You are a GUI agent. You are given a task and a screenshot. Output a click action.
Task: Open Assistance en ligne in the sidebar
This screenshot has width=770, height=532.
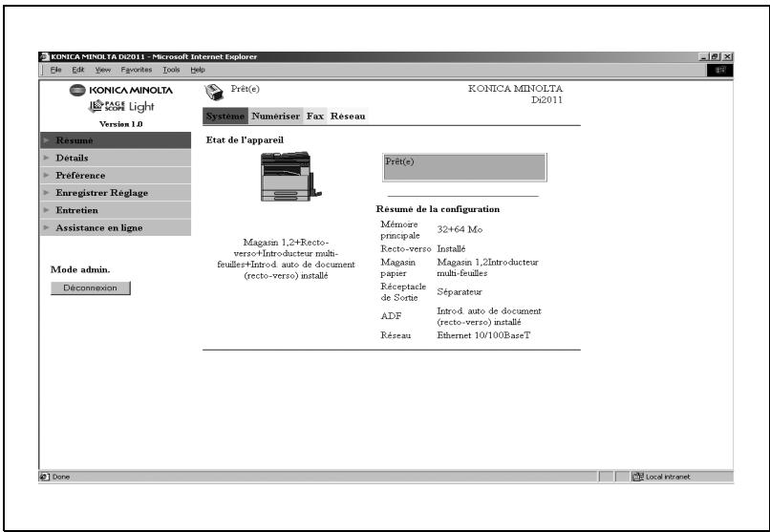(116, 227)
